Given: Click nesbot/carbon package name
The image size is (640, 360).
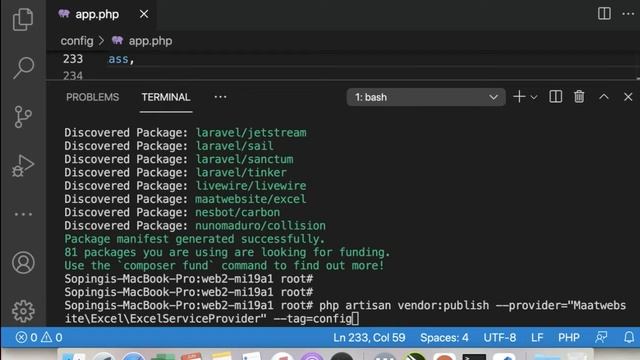Looking at the screenshot, I should coord(238,212).
